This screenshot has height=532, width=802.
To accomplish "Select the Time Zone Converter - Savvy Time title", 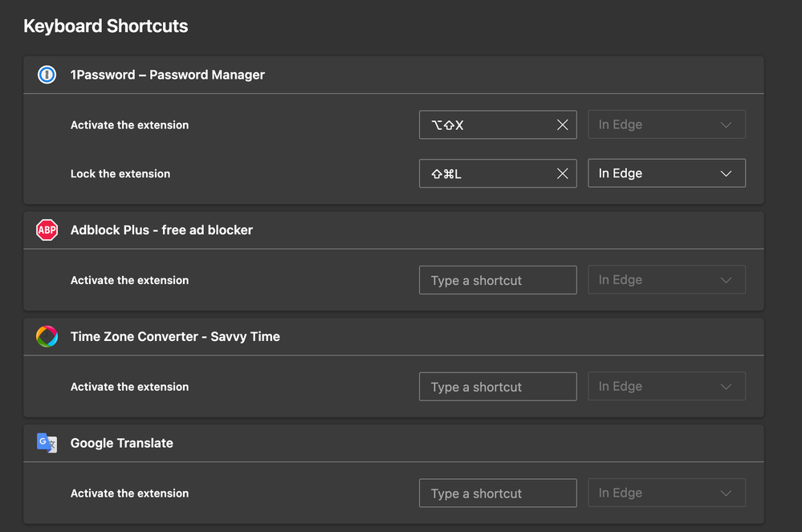I will pos(175,337).
